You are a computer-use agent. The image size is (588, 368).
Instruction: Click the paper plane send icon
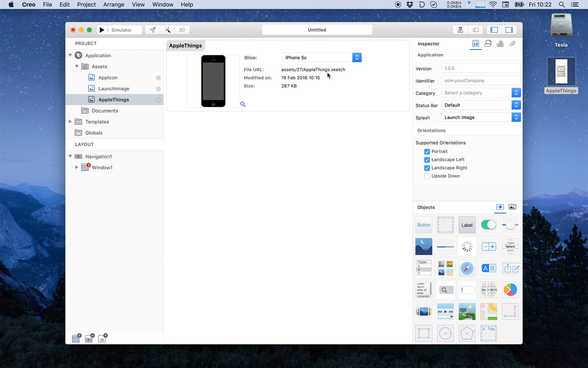[x=153, y=30]
